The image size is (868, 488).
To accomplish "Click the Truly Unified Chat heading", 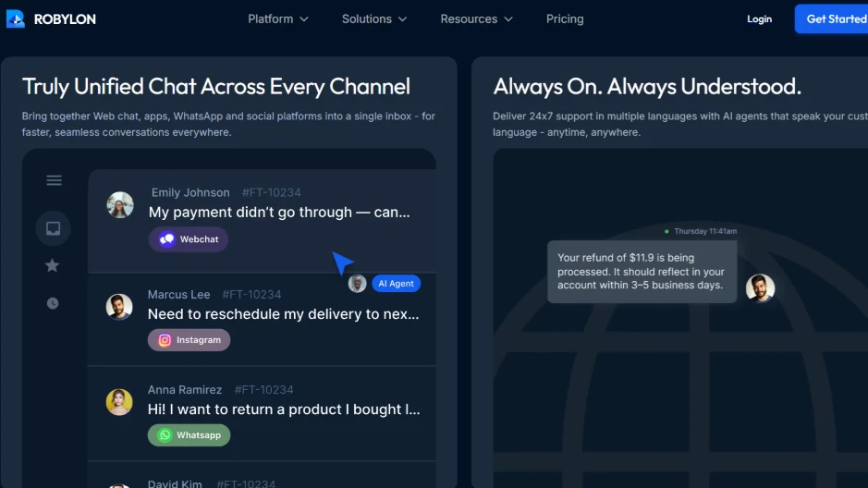I will (216, 86).
